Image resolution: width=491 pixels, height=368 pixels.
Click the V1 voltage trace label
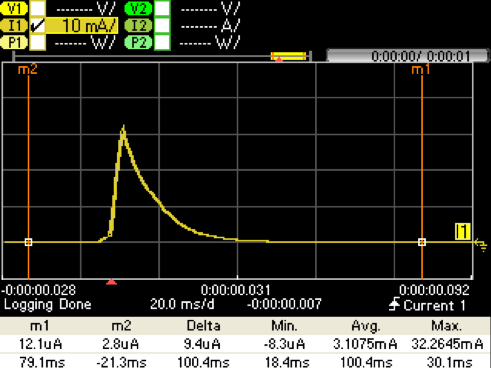(x=14, y=9)
